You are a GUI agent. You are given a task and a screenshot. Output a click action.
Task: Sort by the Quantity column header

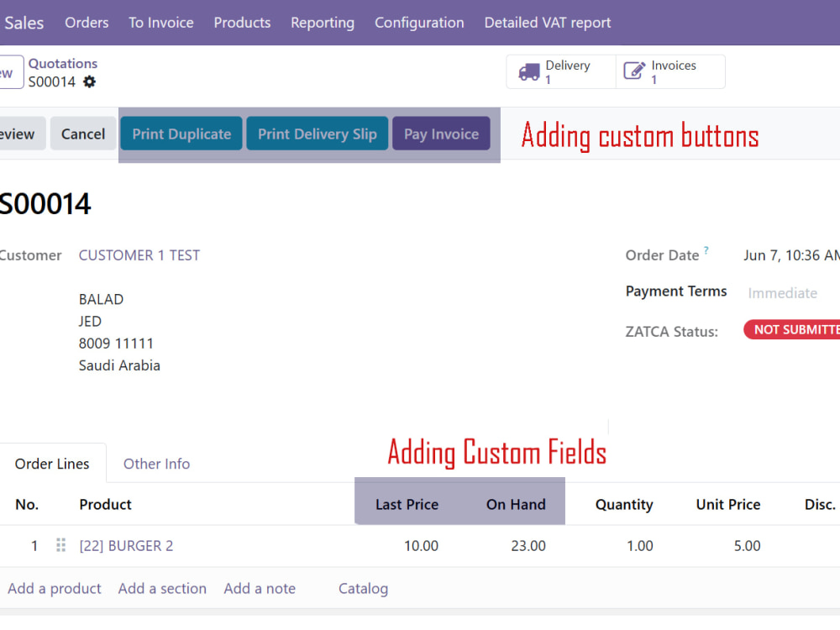624,505
